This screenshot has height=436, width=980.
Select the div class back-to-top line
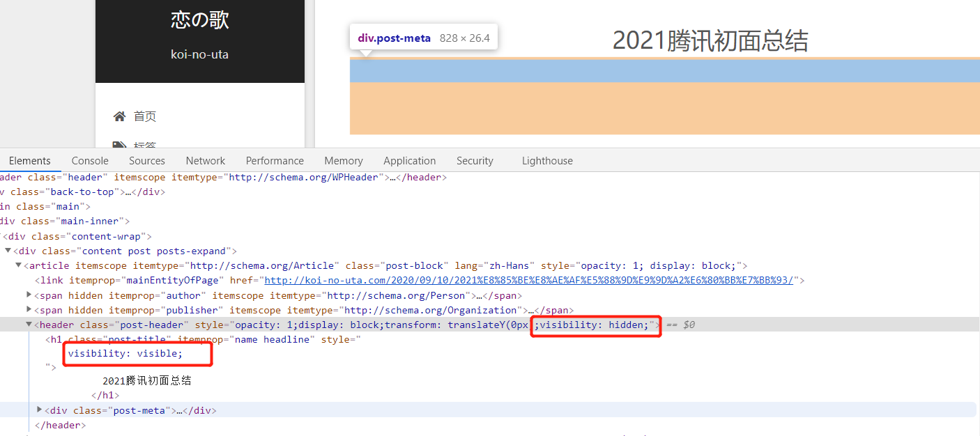click(x=82, y=192)
